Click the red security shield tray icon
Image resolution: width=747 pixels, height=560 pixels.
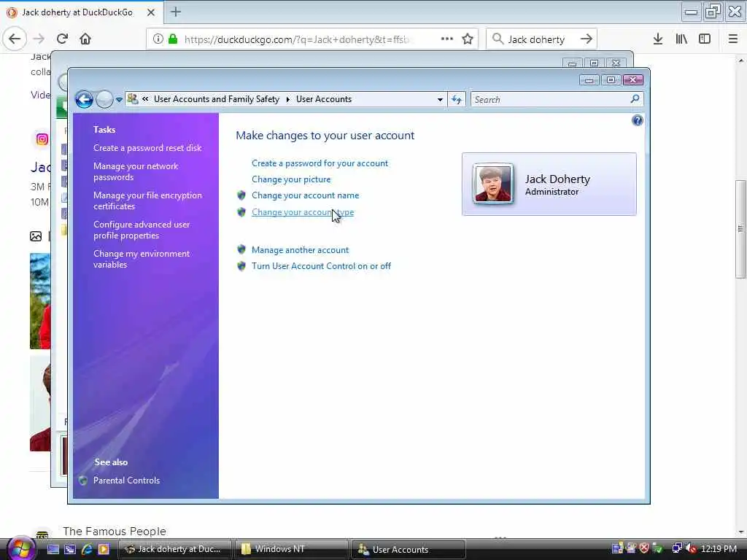click(x=644, y=548)
